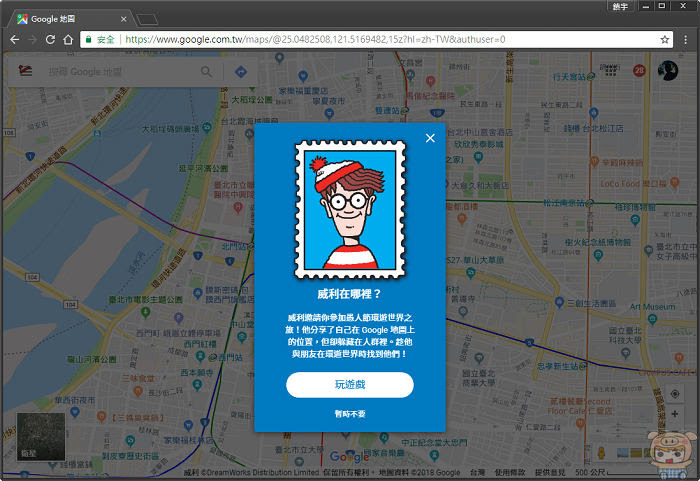700x481 pixels.
Task: Zoom in with the plus button
Action: coord(675,414)
